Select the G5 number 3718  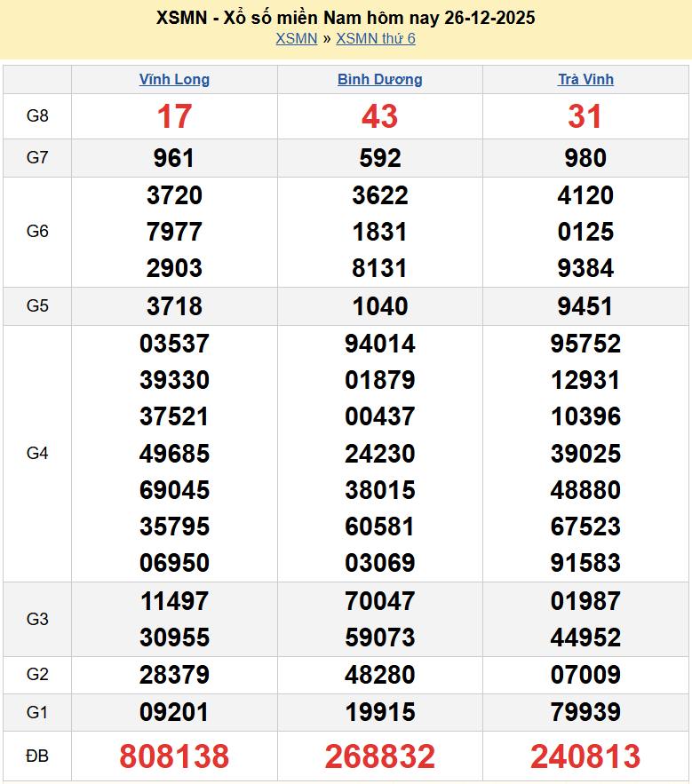coord(174,306)
